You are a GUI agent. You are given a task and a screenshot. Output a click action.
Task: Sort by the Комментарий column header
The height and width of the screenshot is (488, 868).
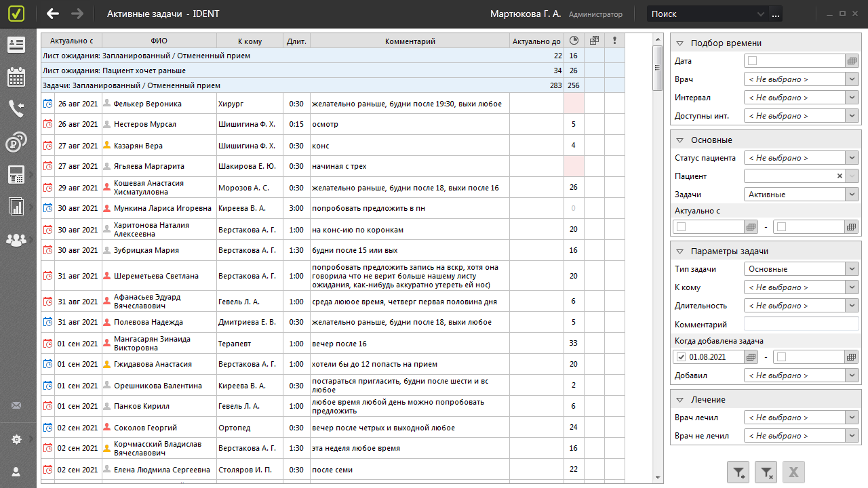[410, 41]
